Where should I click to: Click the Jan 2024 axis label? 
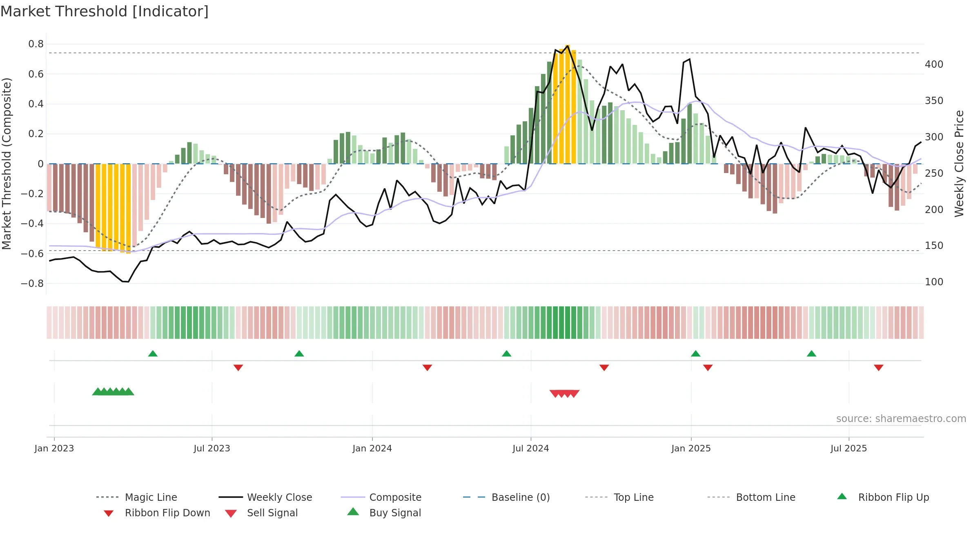click(x=372, y=448)
